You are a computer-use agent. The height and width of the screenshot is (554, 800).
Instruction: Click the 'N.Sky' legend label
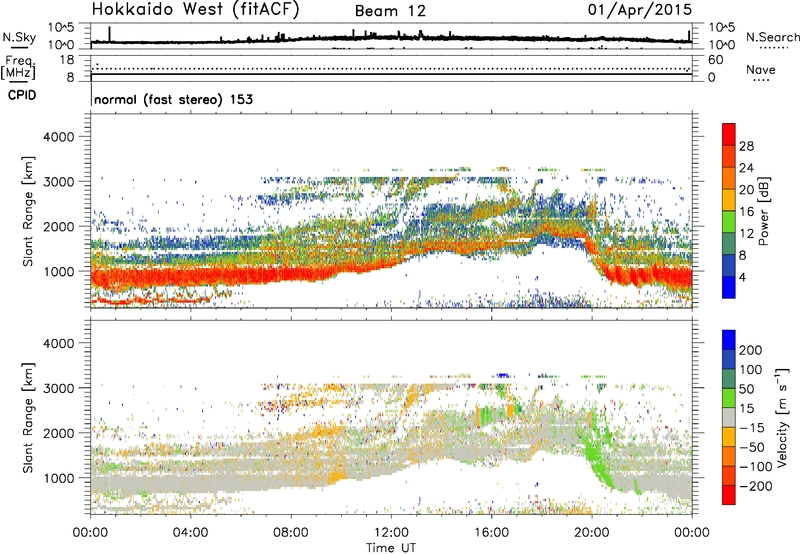[x=19, y=37]
